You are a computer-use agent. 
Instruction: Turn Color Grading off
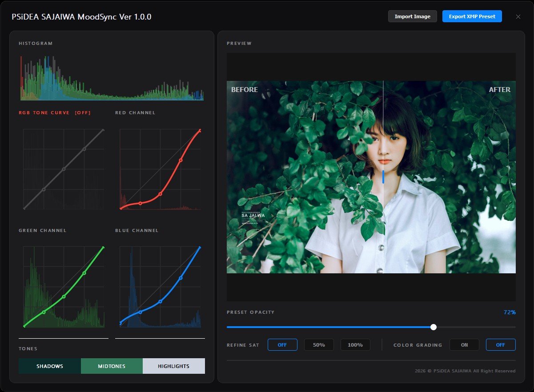(x=501, y=344)
